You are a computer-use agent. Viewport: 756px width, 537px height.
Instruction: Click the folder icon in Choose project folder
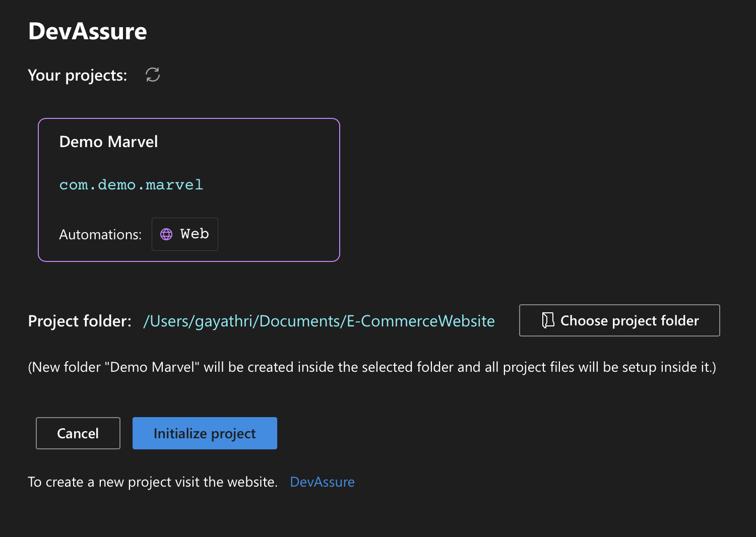pos(548,320)
